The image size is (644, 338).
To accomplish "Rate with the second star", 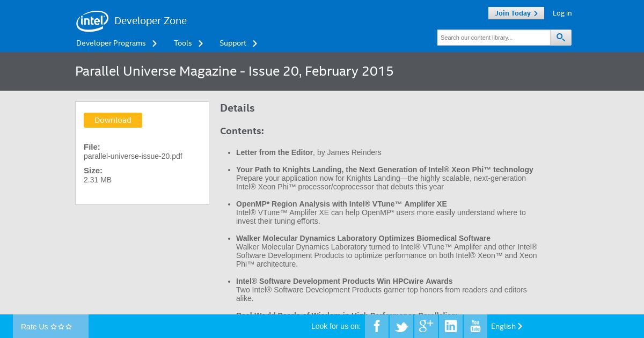I will [61, 327].
